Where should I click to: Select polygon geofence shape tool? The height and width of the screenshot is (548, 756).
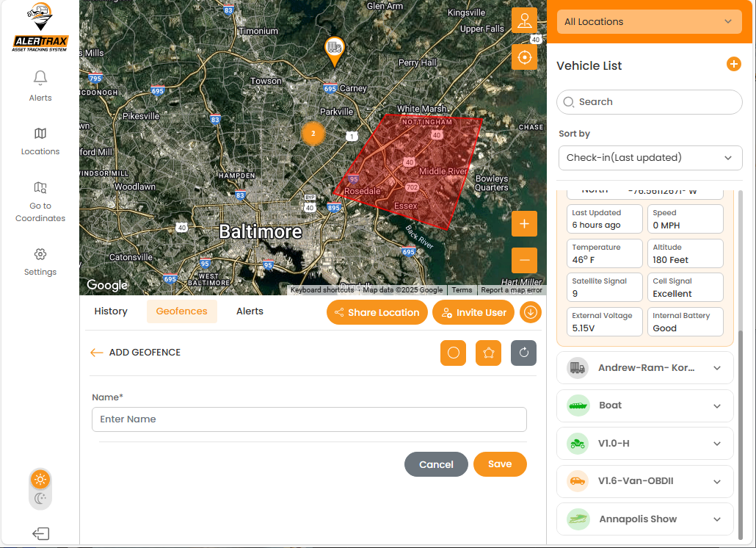488,353
